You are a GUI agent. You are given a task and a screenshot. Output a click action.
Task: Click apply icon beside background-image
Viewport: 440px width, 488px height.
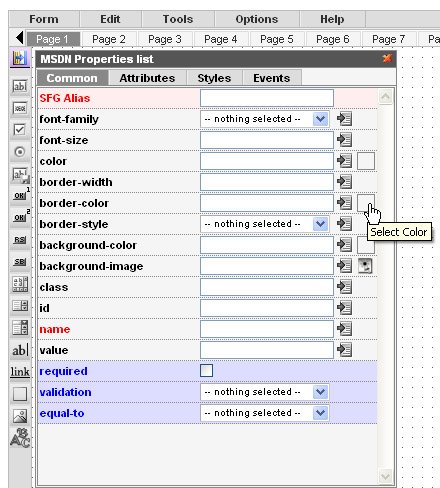click(x=344, y=266)
